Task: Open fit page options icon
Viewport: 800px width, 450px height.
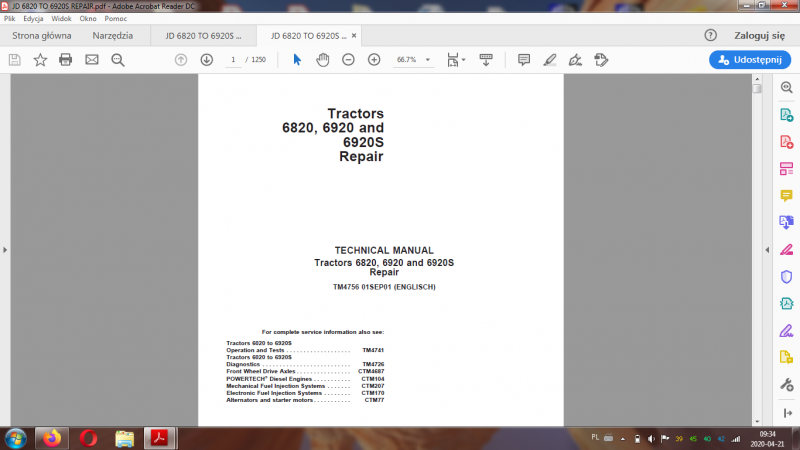Action: (453, 60)
